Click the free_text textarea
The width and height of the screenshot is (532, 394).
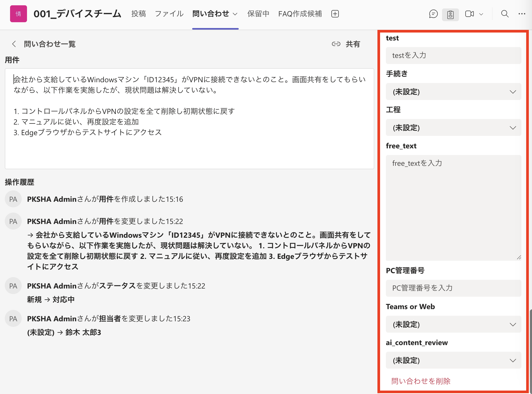point(453,208)
